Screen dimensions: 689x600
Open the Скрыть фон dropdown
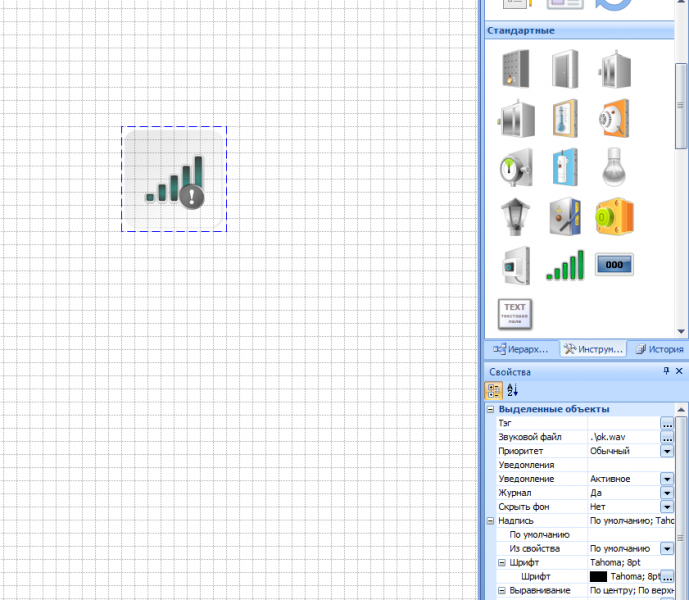[667, 507]
